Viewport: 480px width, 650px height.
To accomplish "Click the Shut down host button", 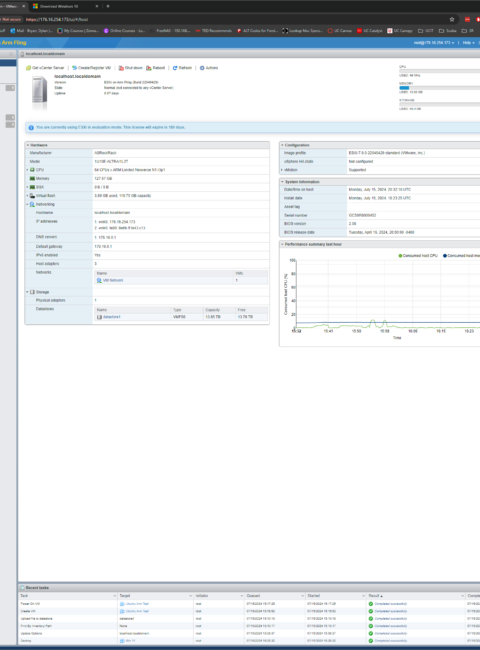I will pos(130,68).
